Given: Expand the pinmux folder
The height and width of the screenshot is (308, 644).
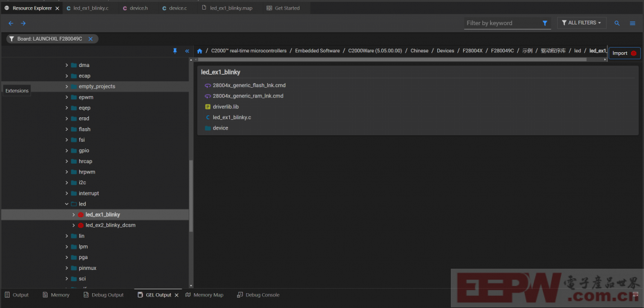Looking at the screenshot, I should pos(67,268).
